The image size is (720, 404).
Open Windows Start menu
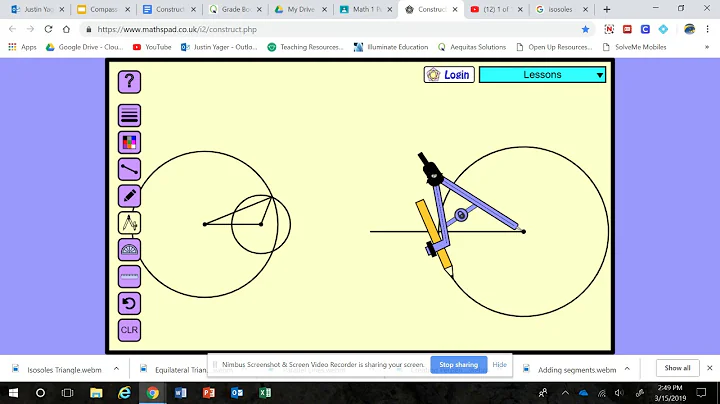pos(13,393)
